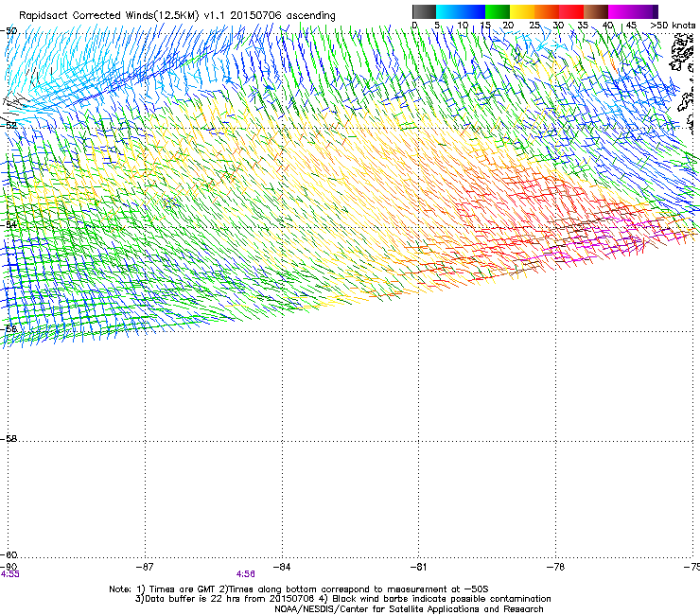Click the orange 25-30 knots legend color
This screenshot has width=700, height=615.
547,11
